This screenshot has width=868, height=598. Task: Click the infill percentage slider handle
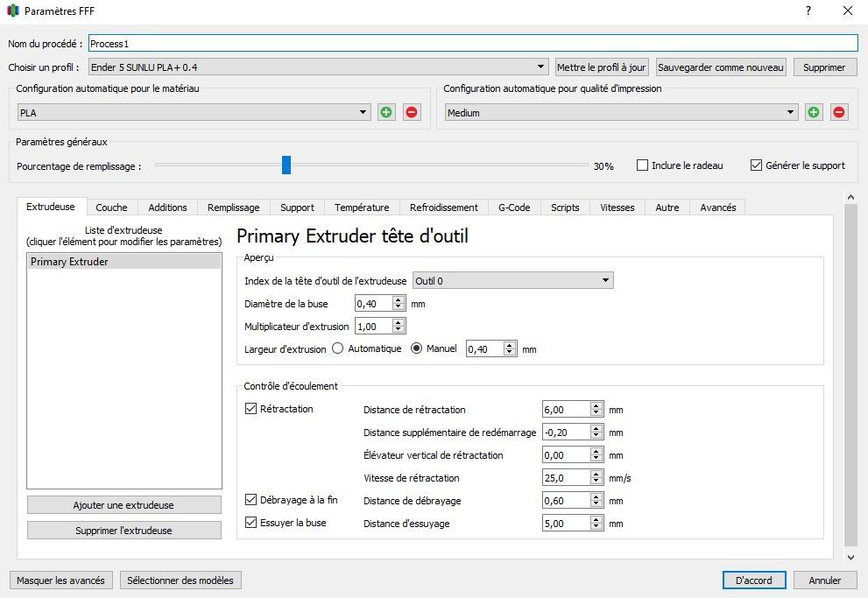coord(286,165)
